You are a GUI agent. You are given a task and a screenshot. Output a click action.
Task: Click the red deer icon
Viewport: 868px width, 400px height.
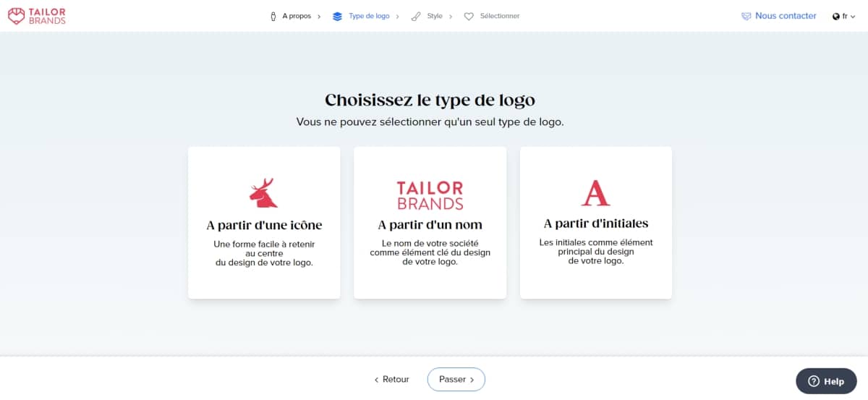(263, 193)
